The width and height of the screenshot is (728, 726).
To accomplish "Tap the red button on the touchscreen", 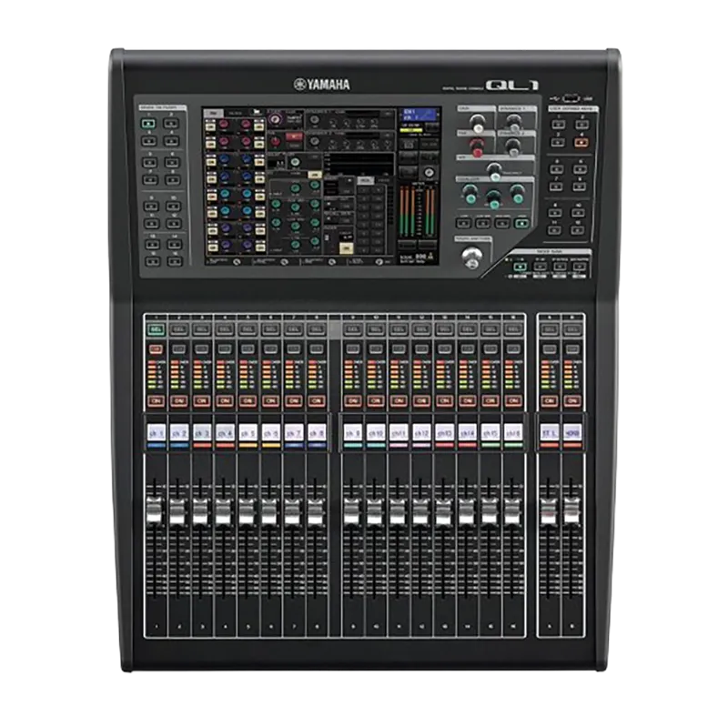I will click(293, 136).
